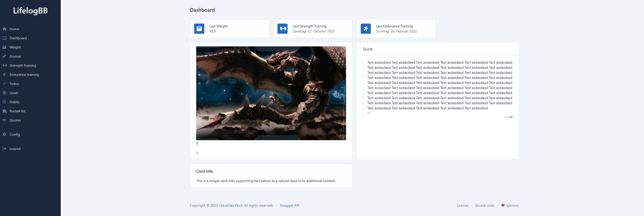Click the Last Weight value 99,9
The width and height of the screenshot is (644, 216).
click(x=213, y=31)
